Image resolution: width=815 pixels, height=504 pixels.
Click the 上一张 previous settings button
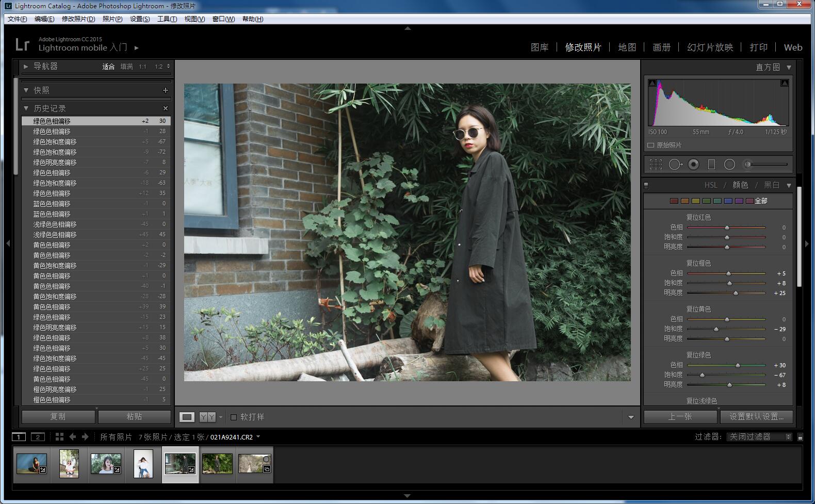coord(680,417)
